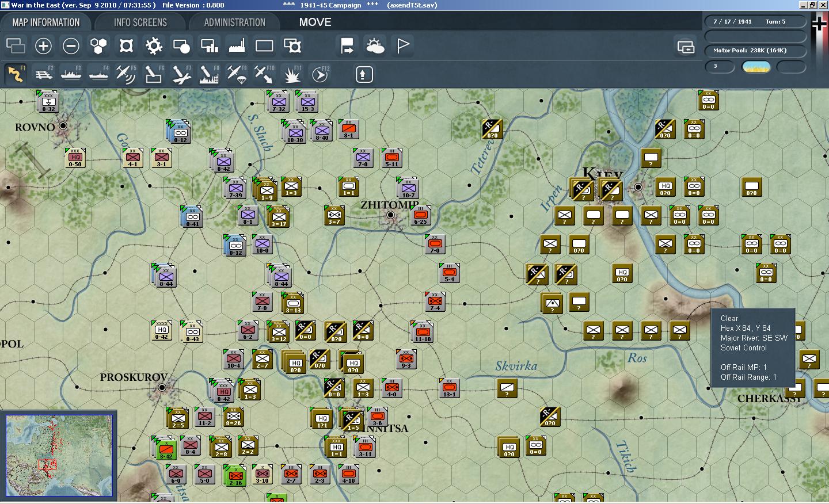The height and width of the screenshot is (504, 829).
Task: Toggle the factory display icon
Action: click(237, 46)
